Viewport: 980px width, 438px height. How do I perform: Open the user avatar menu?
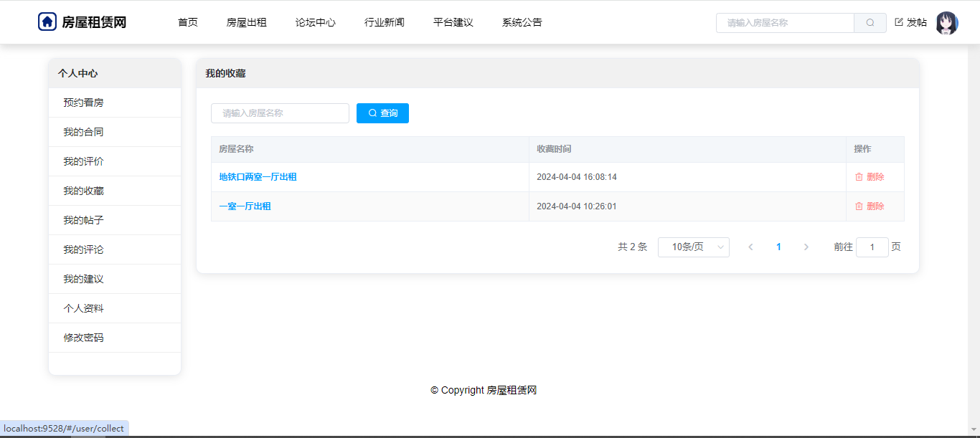click(946, 23)
